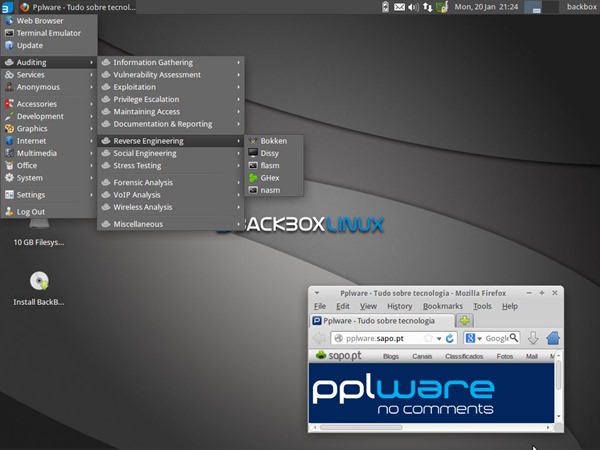This screenshot has width=600, height=450.
Task: Click the search magnifier icon in Firefox
Action: point(514,338)
